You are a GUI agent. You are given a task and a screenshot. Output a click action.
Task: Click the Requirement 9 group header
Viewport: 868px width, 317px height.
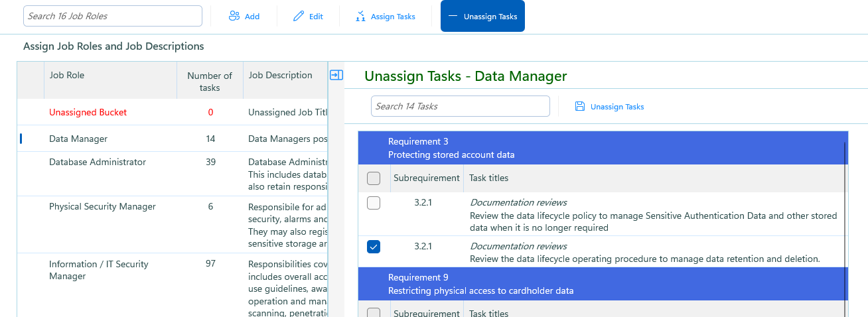tap(603, 284)
